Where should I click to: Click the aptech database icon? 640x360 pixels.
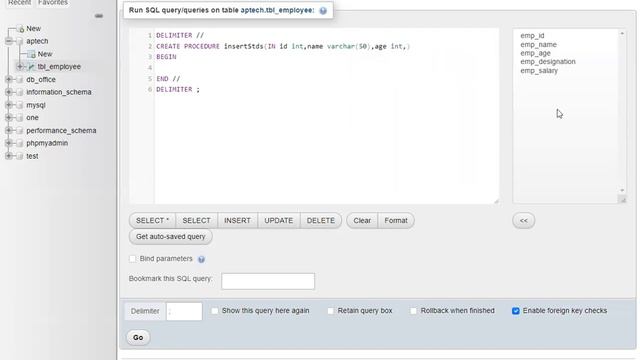(x=20, y=41)
